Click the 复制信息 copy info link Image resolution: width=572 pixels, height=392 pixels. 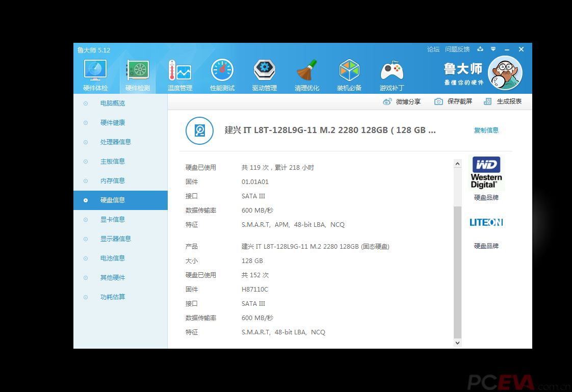[x=486, y=130]
